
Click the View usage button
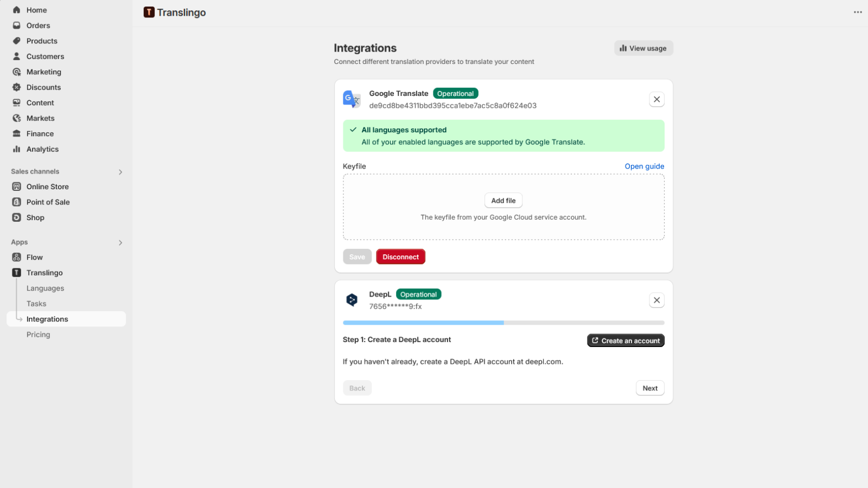pyautogui.click(x=643, y=48)
